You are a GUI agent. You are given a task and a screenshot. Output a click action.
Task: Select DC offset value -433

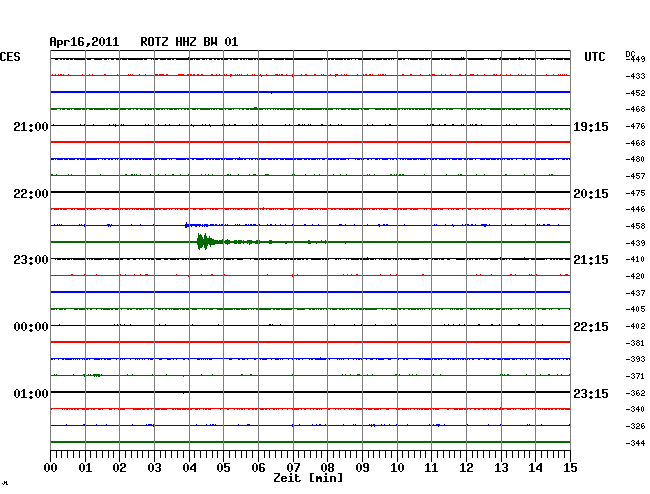(635, 76)
